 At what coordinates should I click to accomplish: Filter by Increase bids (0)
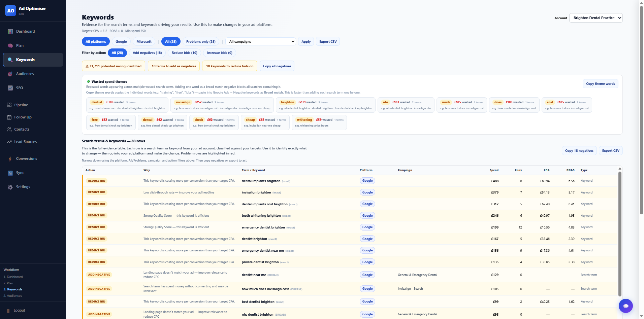[220, 52]
